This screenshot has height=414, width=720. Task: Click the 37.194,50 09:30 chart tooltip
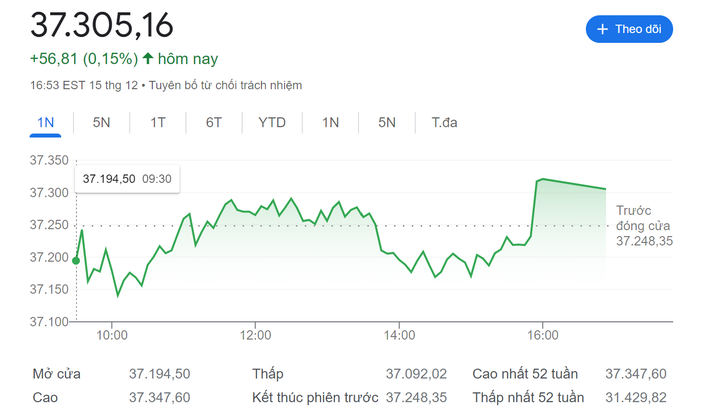127,179
